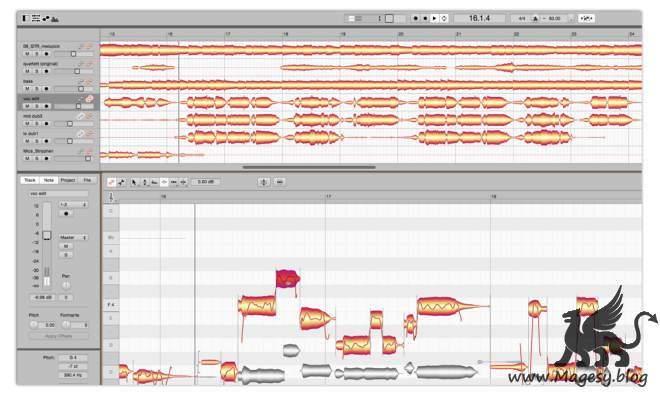
Task: Open the time signature selector in transport
Action: coord(522,19)
